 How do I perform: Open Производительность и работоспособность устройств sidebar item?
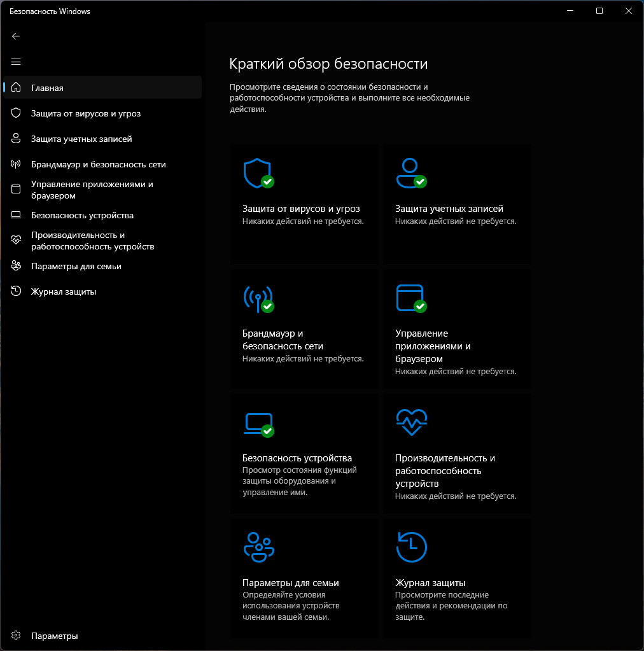102,241
